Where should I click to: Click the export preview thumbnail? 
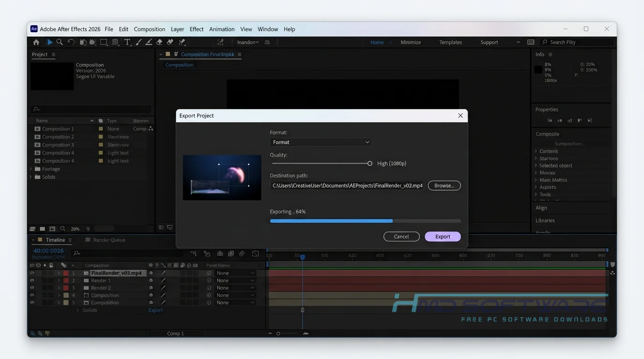(222, 178)
